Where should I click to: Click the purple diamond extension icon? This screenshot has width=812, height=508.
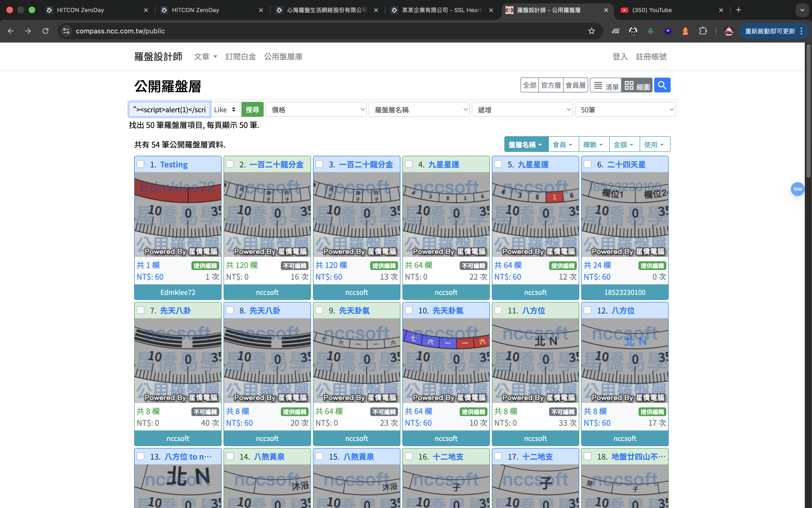pos(668,31)
